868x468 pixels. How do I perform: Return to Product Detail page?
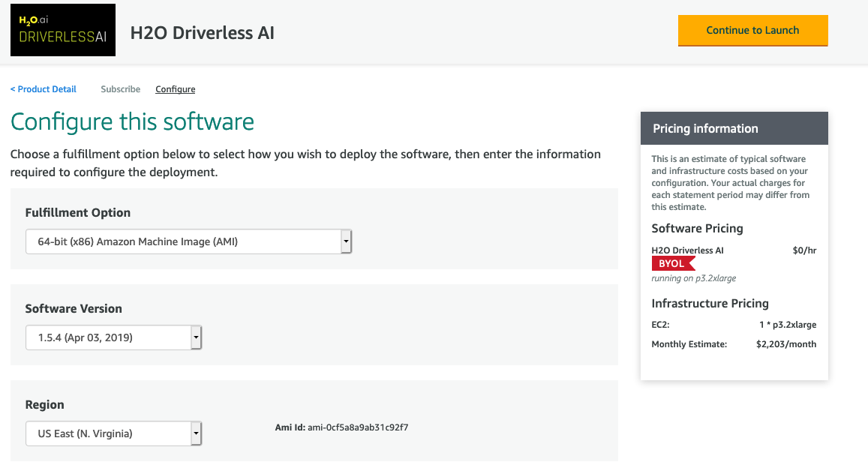(43, 88)
